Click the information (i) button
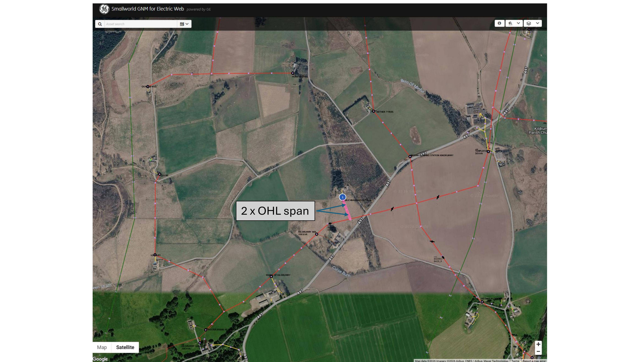Screen dimensions: 644x362 (499, 23)
